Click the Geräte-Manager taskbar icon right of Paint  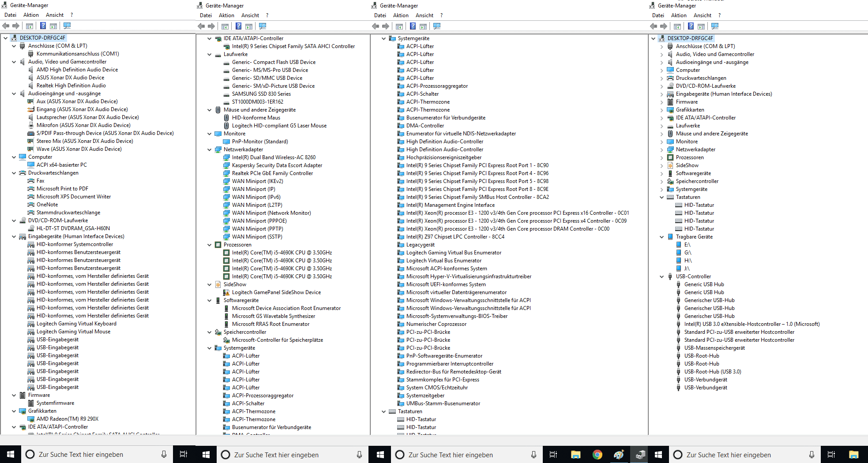click(x=640, y=455)
